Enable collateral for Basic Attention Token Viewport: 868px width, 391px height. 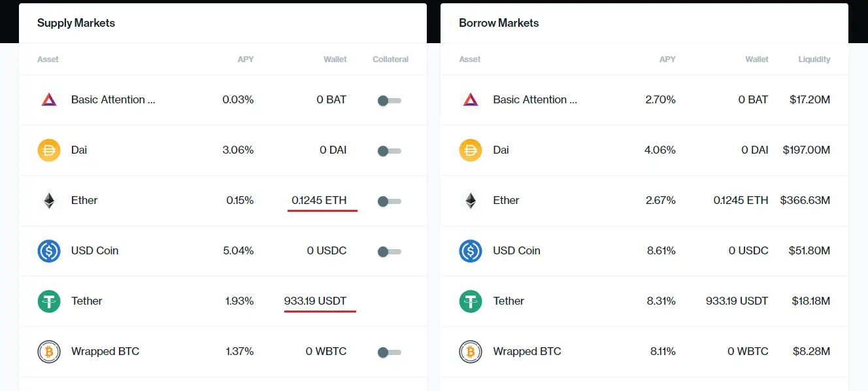coord(390,101)
